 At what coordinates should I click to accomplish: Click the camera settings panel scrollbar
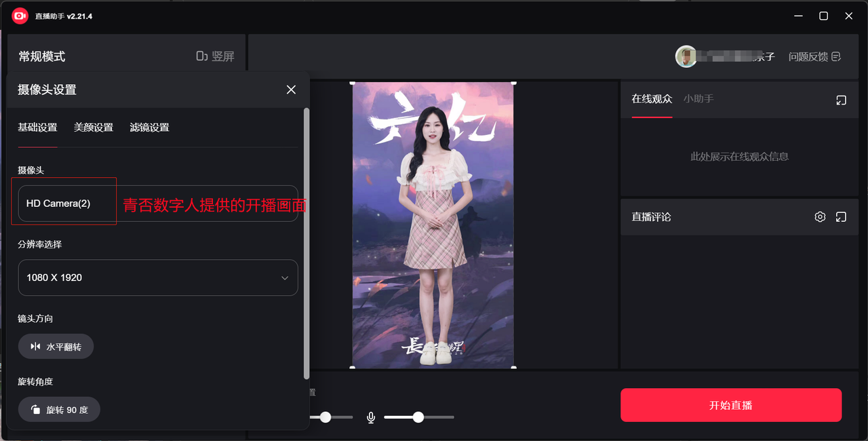[307, 243]
